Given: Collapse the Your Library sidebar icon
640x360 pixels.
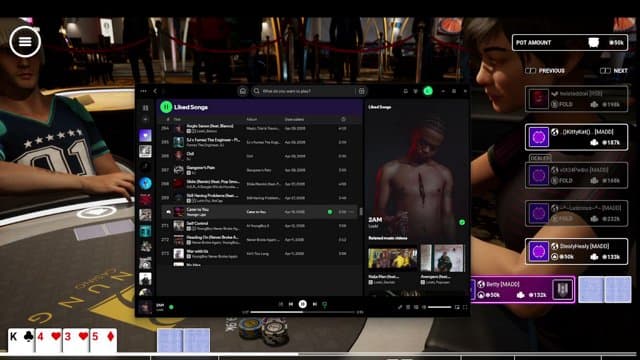Looking at the screenshot, I should [145, 108].
